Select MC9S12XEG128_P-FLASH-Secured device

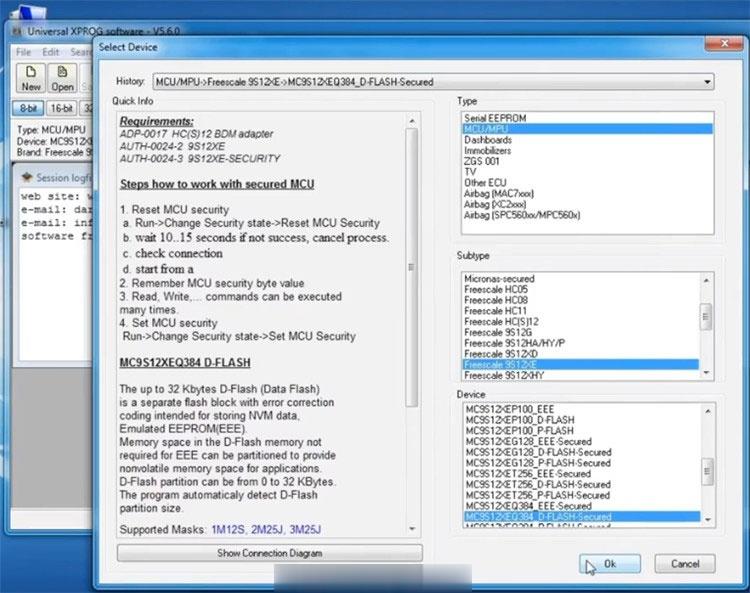[582, 463]
